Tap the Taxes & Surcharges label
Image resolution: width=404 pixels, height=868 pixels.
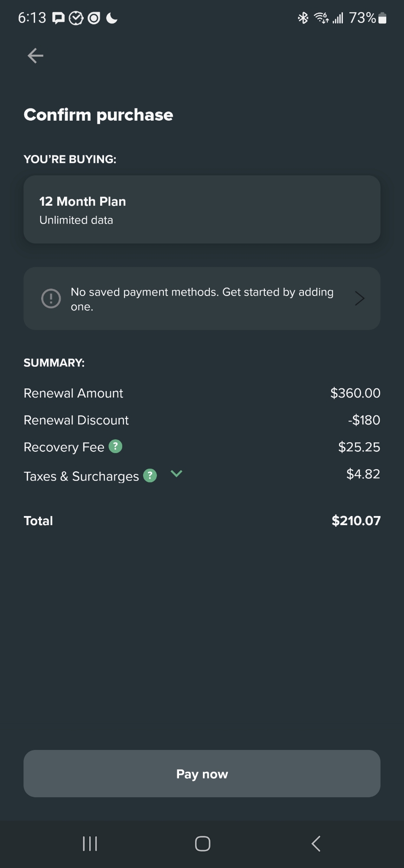pyautogui.click(x=81, y=477)
